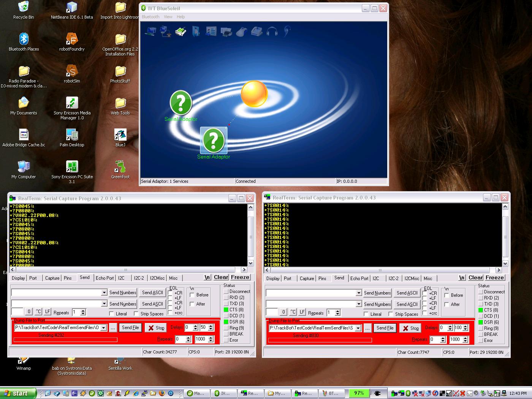Check the Before option in Port 28 RealTerm
This screenshot has height=399, width=532.
pos(192,295)
